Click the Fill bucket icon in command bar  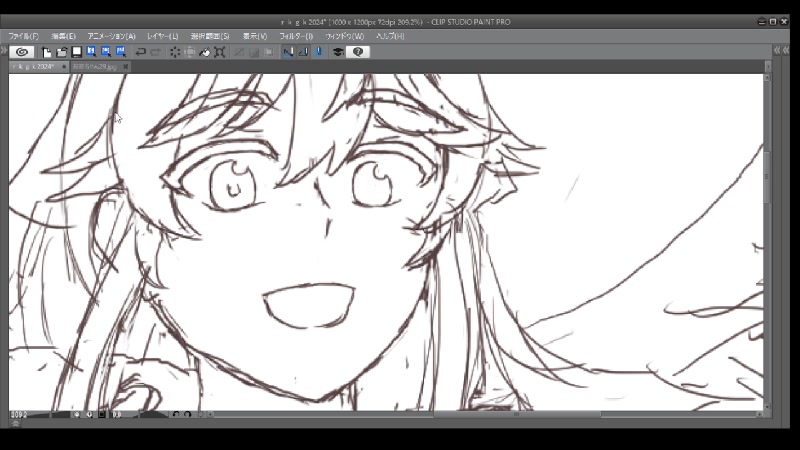click(x=204, y=52)
